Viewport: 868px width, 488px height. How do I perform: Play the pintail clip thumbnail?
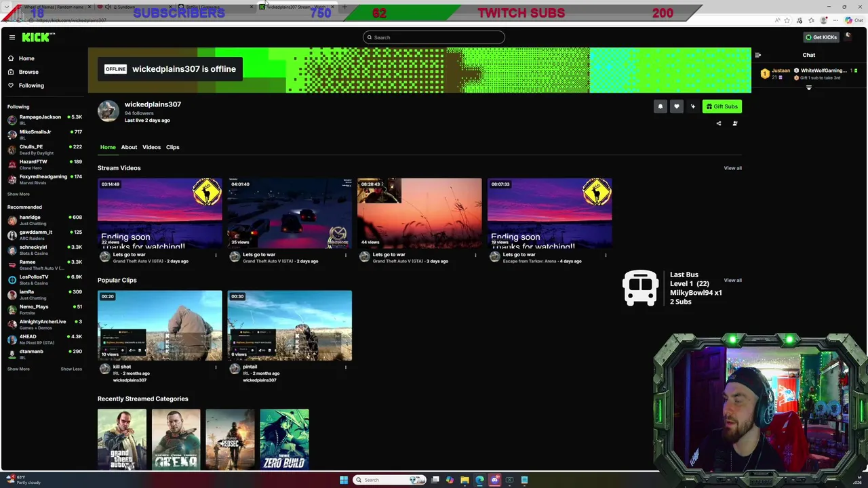point(290,326)
